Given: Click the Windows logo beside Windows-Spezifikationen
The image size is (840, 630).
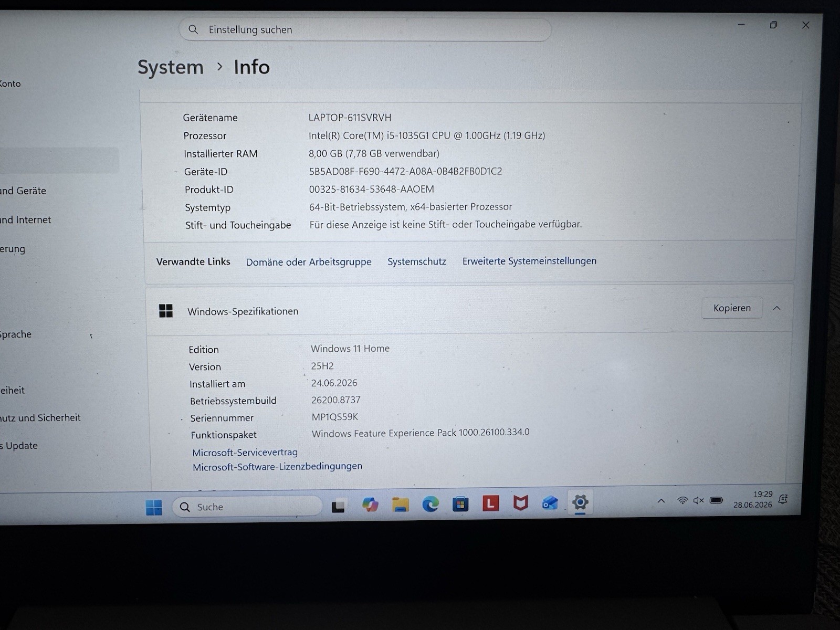Looking at the screenshot, I should [166, 311].
